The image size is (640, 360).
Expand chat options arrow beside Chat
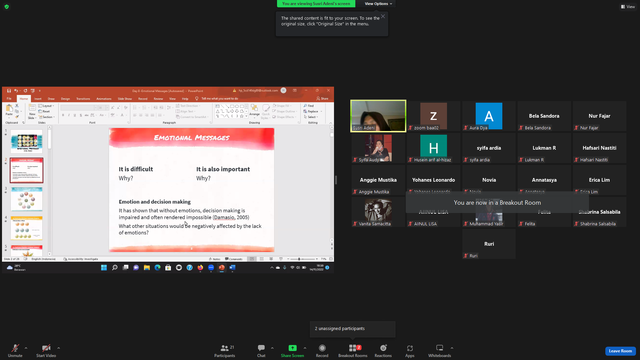pos(272,348)
